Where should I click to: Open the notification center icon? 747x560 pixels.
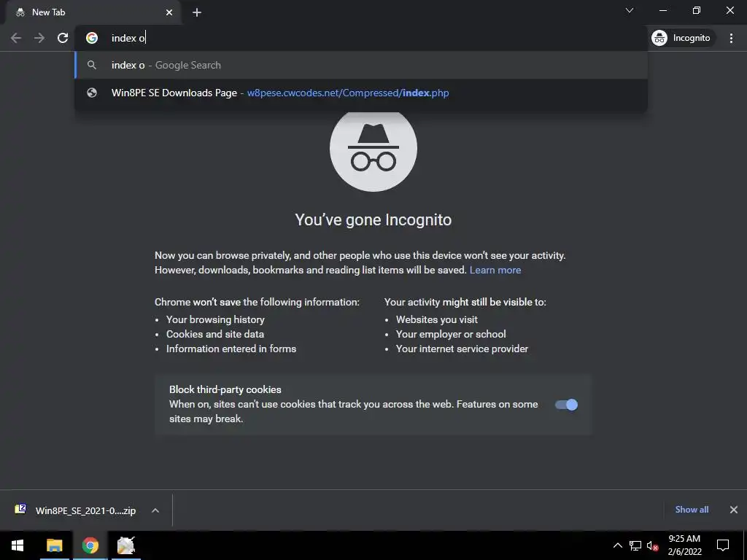(x=723, y=545)
